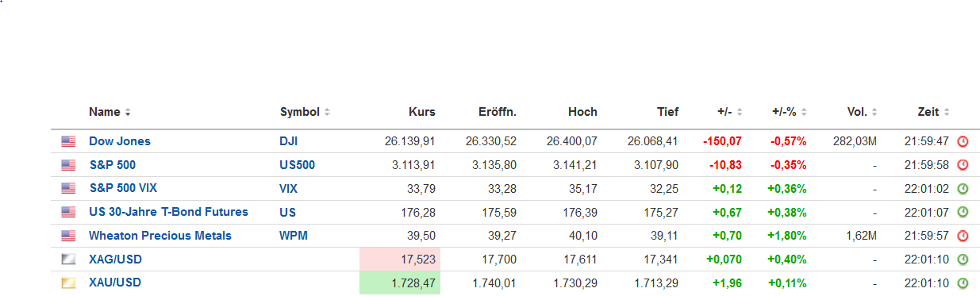
Task: Sort by Vol. column header
Action: coord(862,112)
